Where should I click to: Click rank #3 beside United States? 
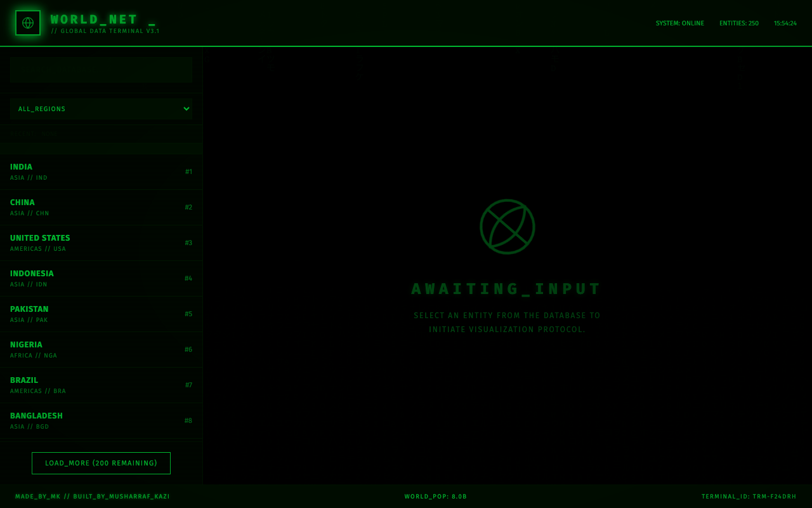click(188, 243)
